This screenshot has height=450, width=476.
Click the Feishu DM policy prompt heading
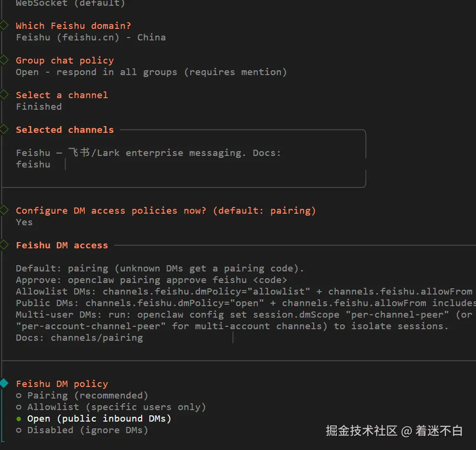pyautogui.click(x=62, y=384)
